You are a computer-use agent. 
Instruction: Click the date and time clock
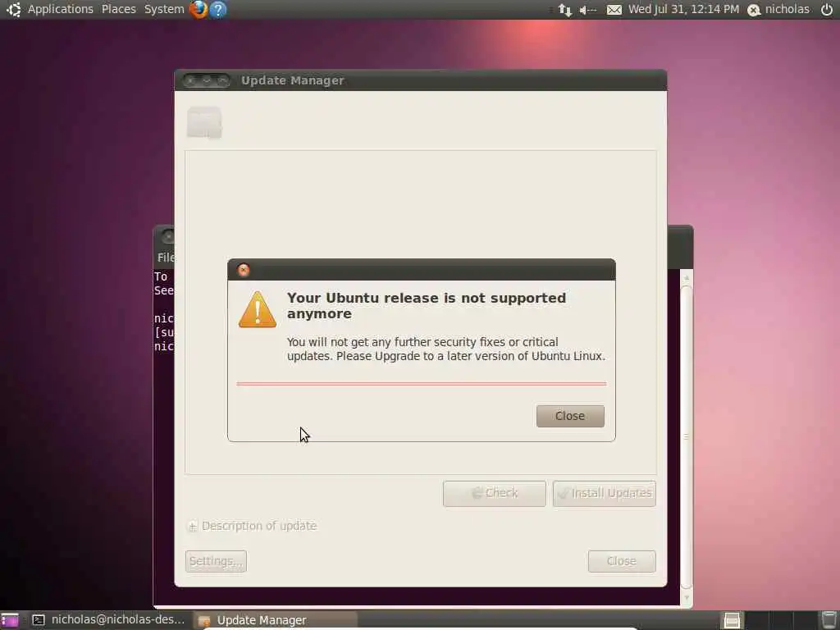[x=683, y=9]
